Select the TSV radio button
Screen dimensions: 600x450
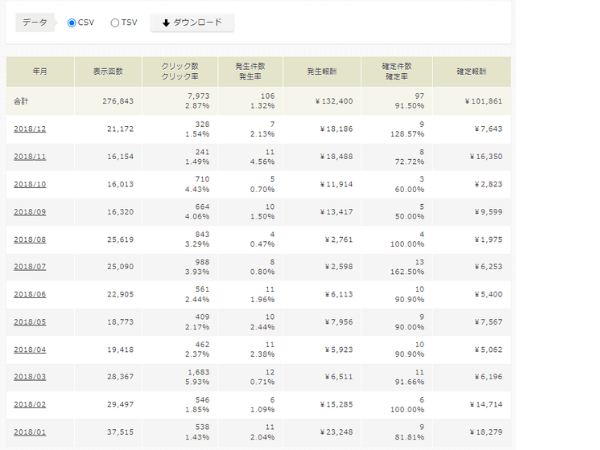[115, 23]
